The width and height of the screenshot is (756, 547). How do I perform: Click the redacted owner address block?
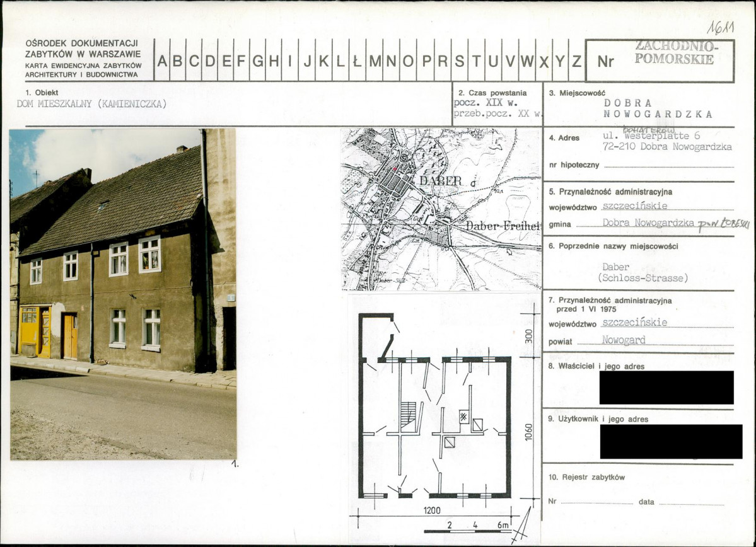pyautogui.click(x=666, y=388)
